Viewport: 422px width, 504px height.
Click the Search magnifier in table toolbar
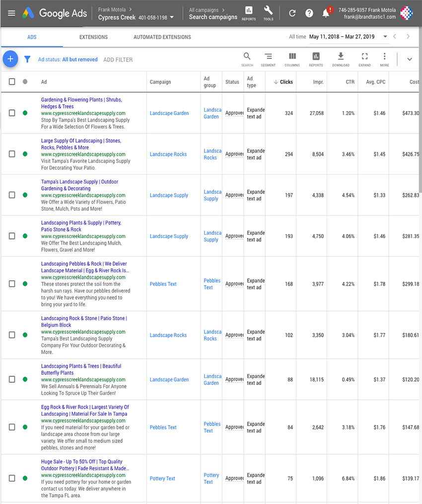(x=247, y=59)
